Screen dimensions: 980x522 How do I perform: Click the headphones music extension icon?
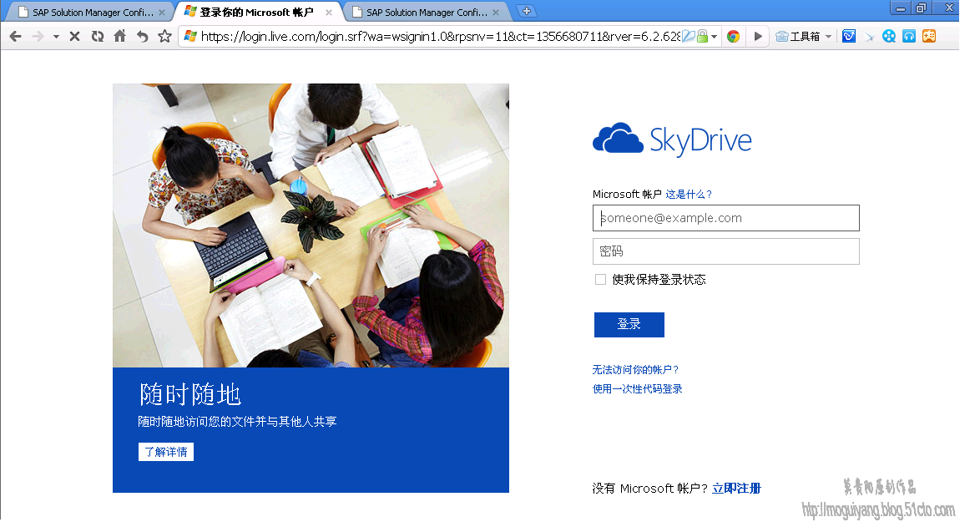point(909,36)
